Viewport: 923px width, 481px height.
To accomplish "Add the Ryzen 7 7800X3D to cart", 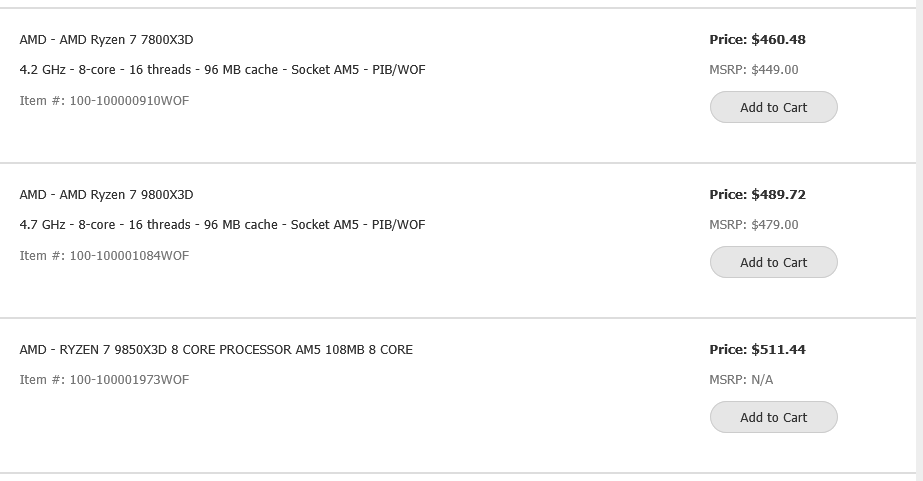I will (773, 107).
